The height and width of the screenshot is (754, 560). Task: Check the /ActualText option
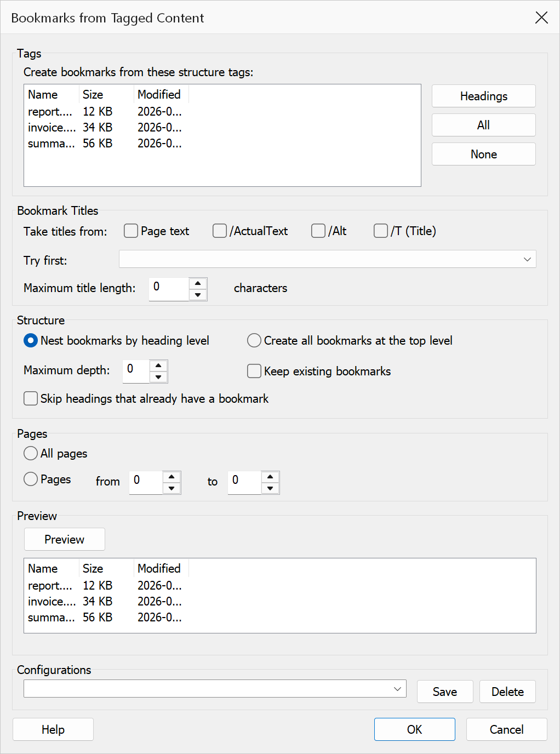220,231
